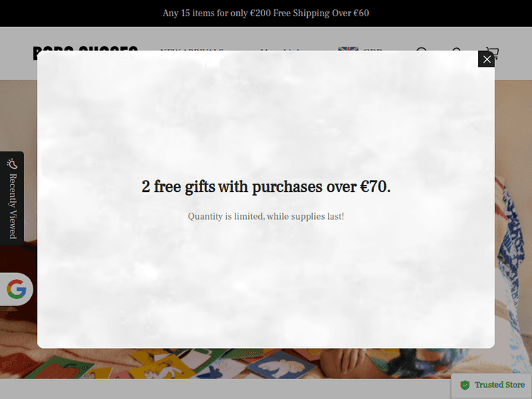Click the search magnifier icon in header

[422, 50]
